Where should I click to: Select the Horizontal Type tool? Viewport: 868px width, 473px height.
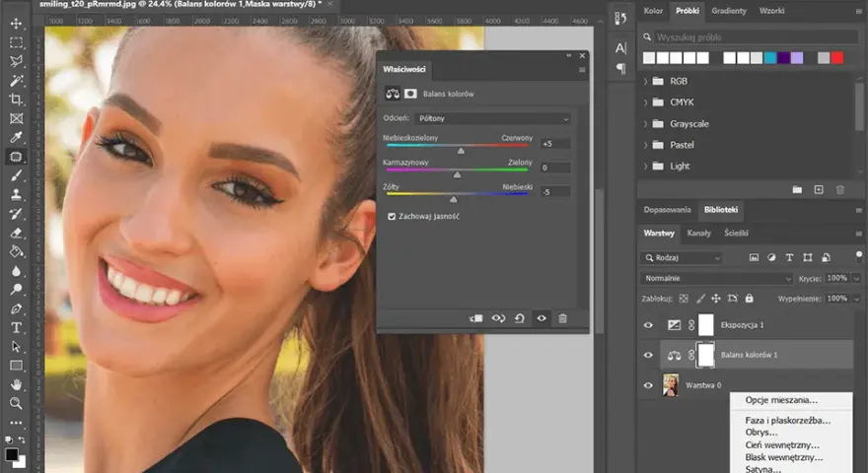16,327
